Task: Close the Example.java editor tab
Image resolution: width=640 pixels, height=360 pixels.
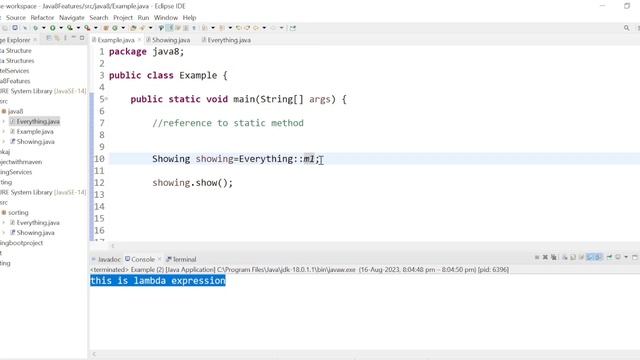Action: coord(139,40)
